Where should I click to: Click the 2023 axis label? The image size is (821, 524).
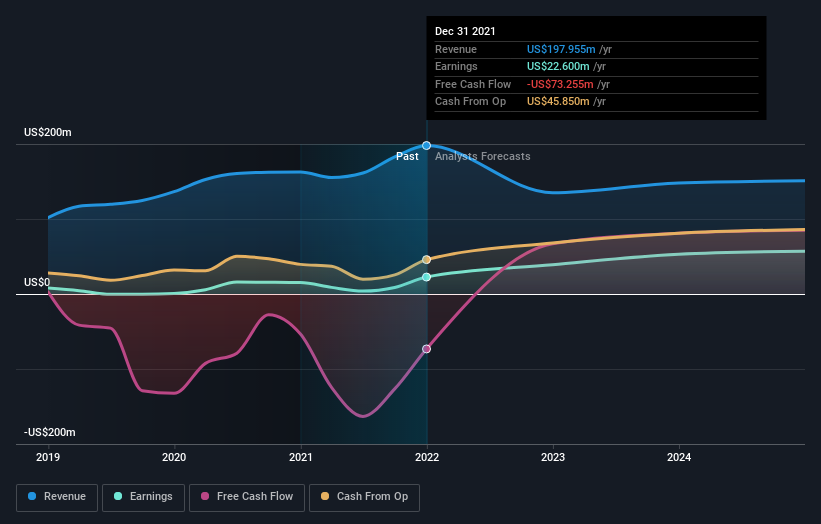point(553,458)
